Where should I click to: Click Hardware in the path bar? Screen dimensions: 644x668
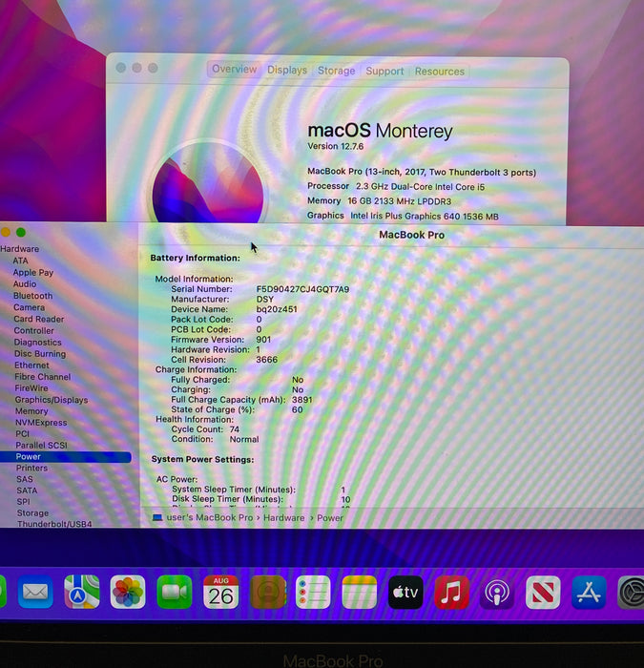(x=283, y=518)
